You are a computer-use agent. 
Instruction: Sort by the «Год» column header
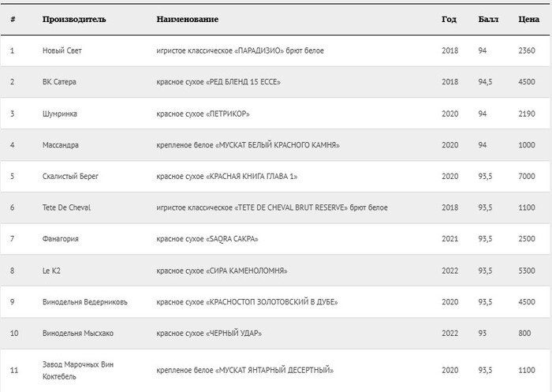click(449, 19)
